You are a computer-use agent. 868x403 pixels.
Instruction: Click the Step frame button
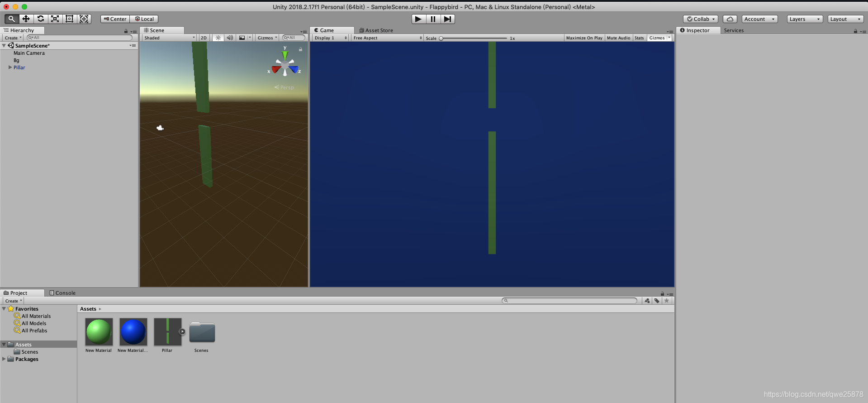pos(447,19)
